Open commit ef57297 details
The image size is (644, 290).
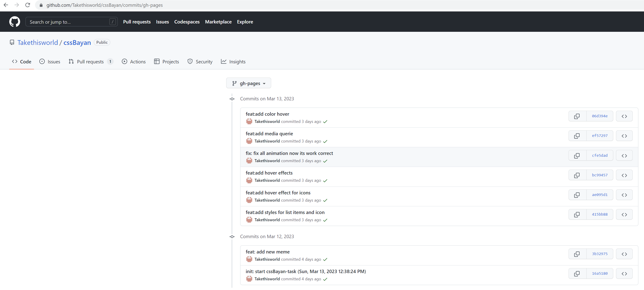(x=600, y=136)
